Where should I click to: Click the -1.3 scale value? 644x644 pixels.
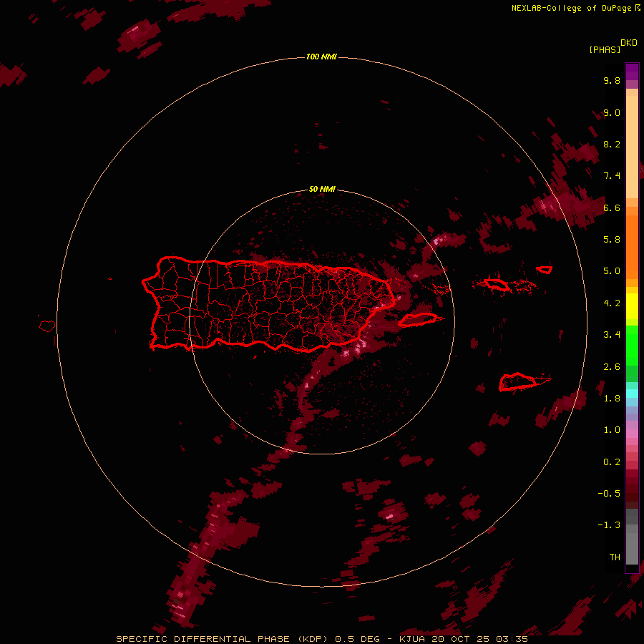pyautogui.click(x=609, y=525)
